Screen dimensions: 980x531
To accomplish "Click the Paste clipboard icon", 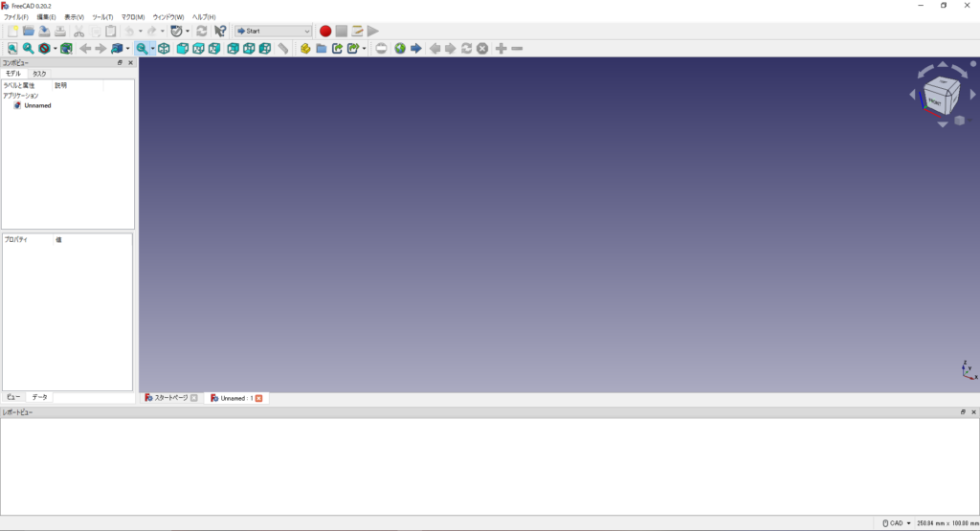I will (x=111, y=31).
